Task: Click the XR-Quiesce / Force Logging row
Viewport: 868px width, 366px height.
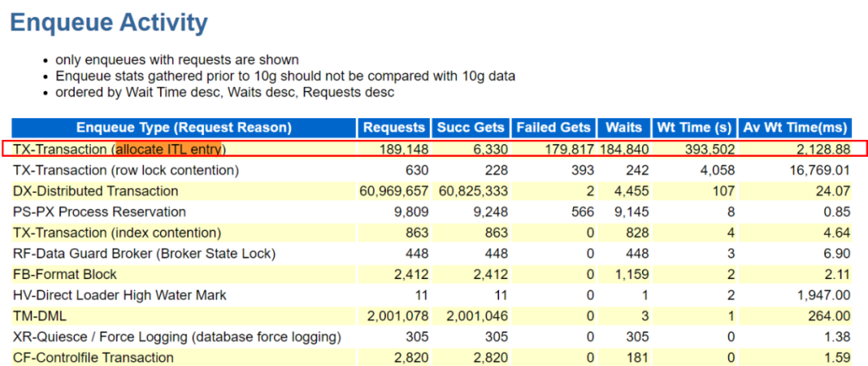Action: coord(432,337)
